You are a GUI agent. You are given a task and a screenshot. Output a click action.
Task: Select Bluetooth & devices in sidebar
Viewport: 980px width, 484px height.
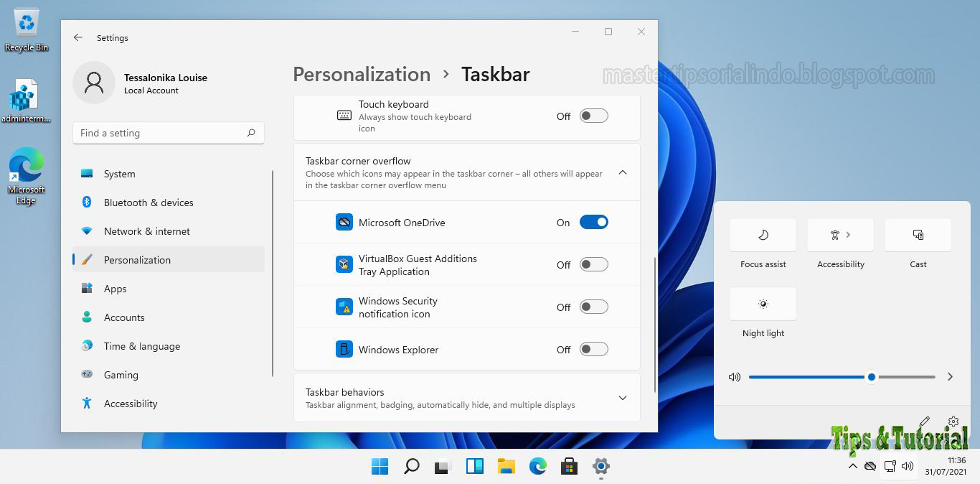[x=88, y=203]
